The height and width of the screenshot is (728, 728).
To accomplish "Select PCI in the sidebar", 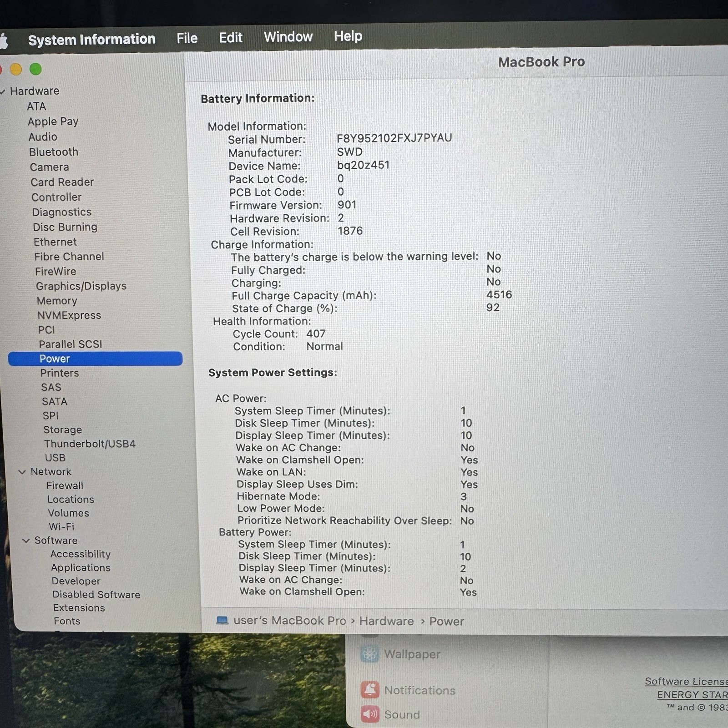I will pyautogui.click(x=46, y=330).
